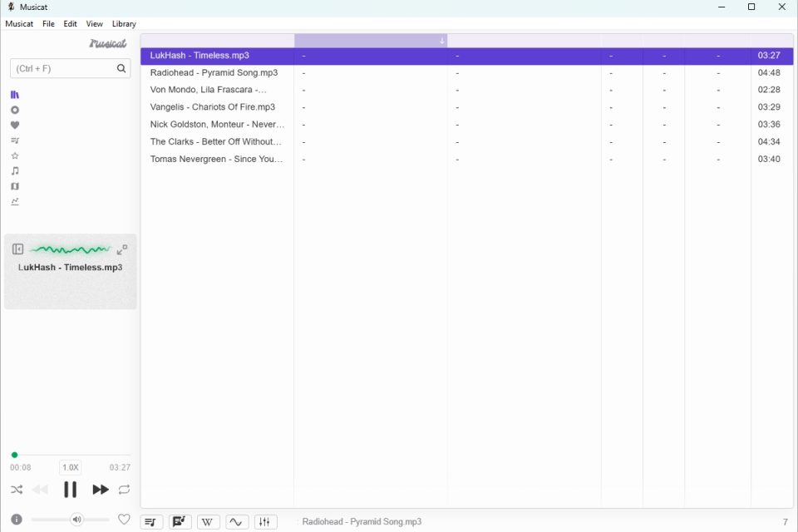This screenshot has width=798, height=532.
Task: Open the Library menu
Action: point(124,24)
